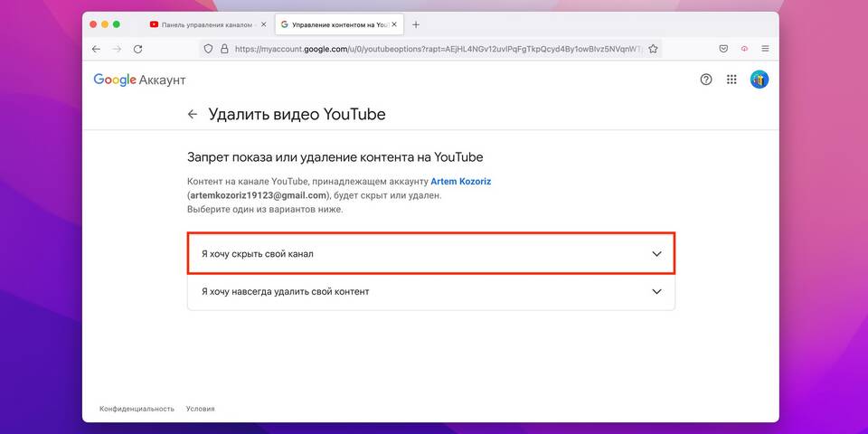Click the email artemkozoriz19123@gmail.com text

tap(258, 196)
